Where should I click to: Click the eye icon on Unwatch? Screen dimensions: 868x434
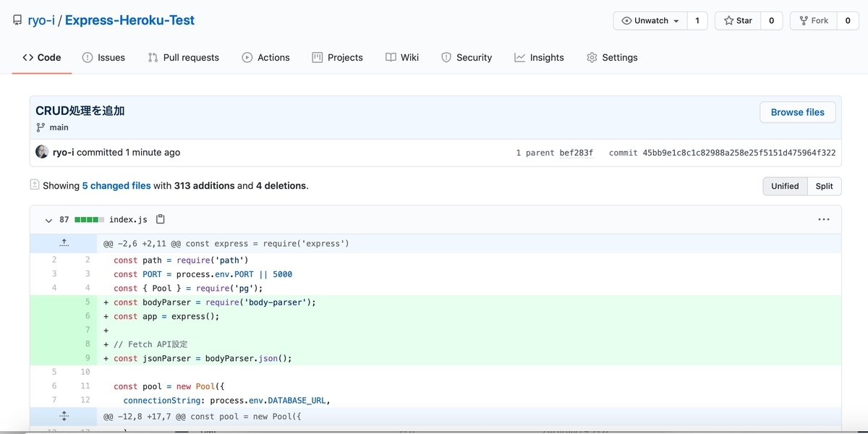click(x=626, y=21)
